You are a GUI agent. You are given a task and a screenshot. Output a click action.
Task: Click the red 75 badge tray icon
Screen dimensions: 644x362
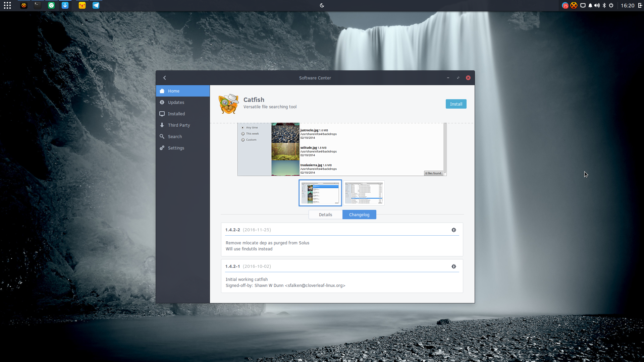click(x=565, y=5)
